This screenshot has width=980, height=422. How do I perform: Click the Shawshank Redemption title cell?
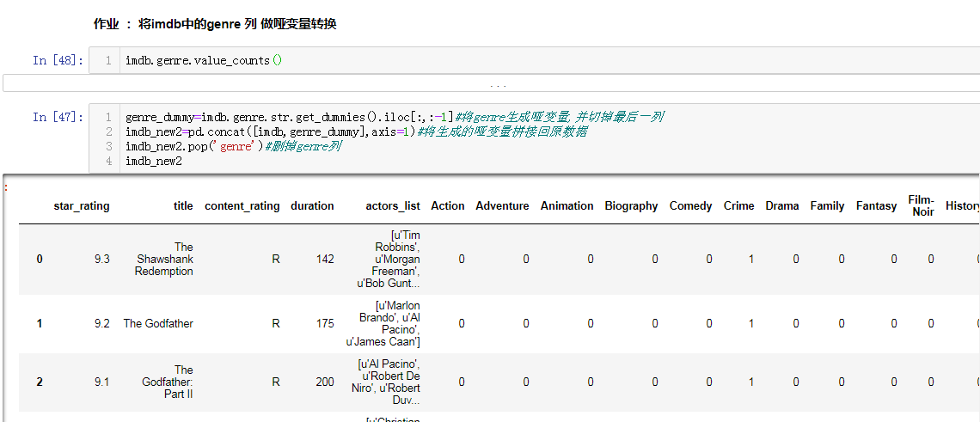point(165,259)
